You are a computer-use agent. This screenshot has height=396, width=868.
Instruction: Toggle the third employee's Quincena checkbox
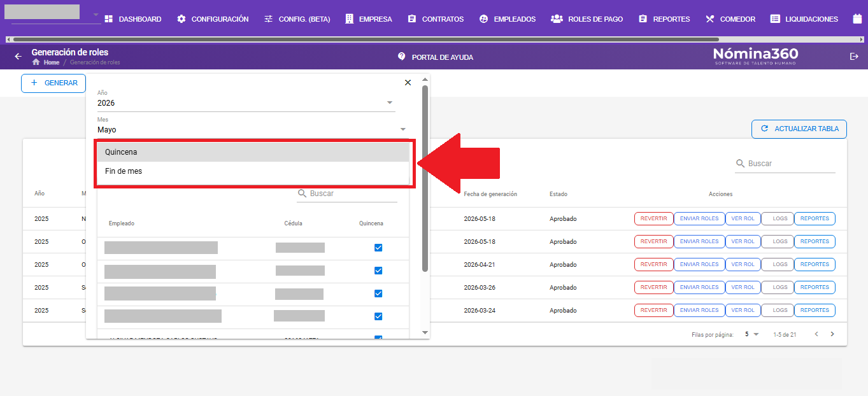[x=378, y=293]
